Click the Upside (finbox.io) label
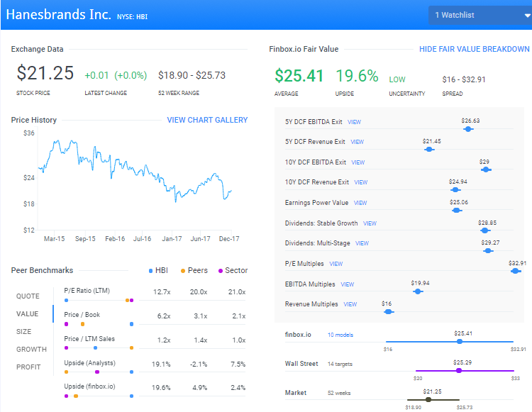This screenshot has height=412, width=532. (89, 386)
